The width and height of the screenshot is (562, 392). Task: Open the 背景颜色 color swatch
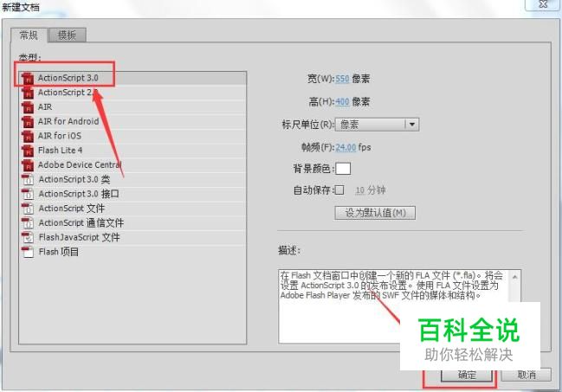(x=343, y=169)
